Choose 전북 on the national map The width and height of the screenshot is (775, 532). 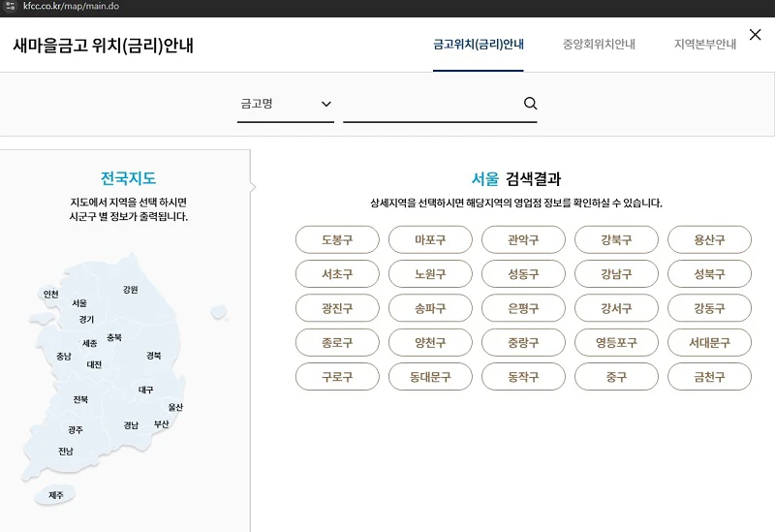(80, 399)
